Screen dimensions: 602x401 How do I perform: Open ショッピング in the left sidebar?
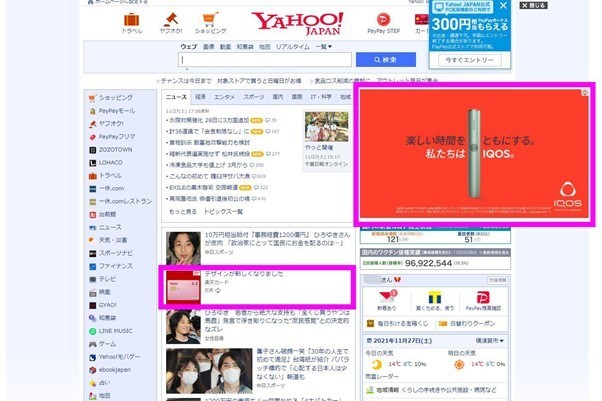(x=111, y=98)
